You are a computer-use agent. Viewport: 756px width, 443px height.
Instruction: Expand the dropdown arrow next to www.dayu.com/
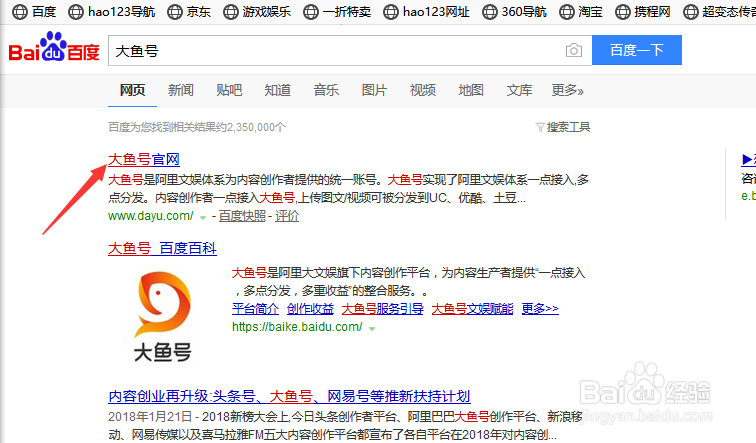click(203, 218)
